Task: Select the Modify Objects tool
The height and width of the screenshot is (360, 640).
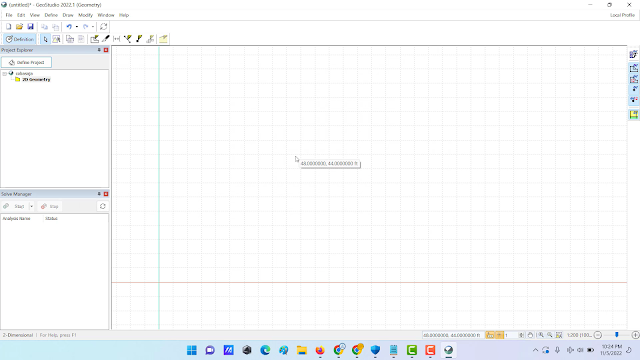Action: pyautogui.click(x=56, y=39)
